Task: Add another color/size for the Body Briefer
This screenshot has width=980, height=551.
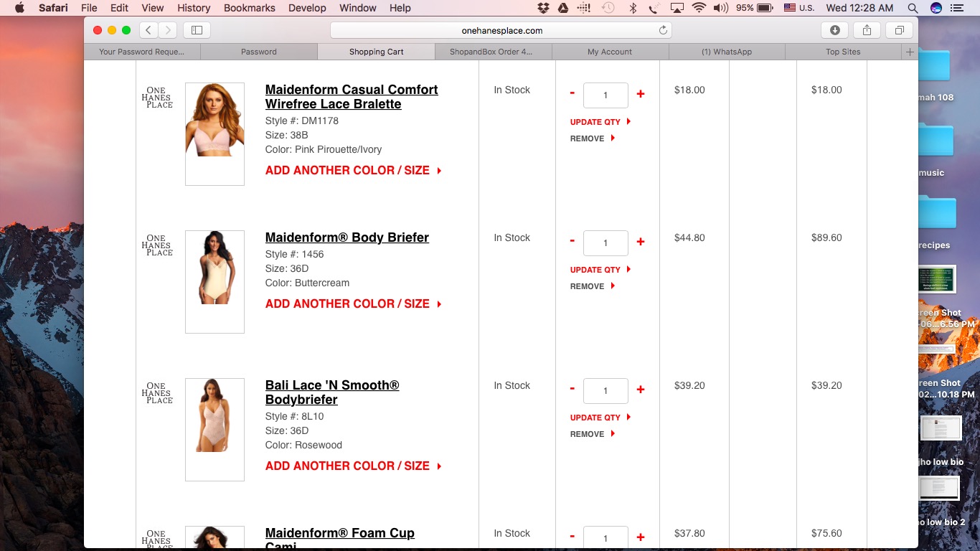Action: 353,304
